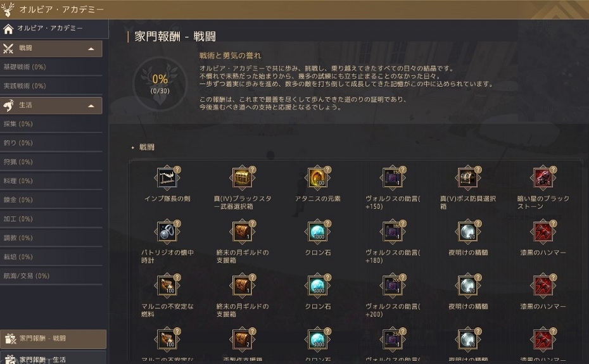Click the 真(V)ボス防具選択箱 icon
The height and width of the screenshot is (364, 589).
(x=468, y=178)
